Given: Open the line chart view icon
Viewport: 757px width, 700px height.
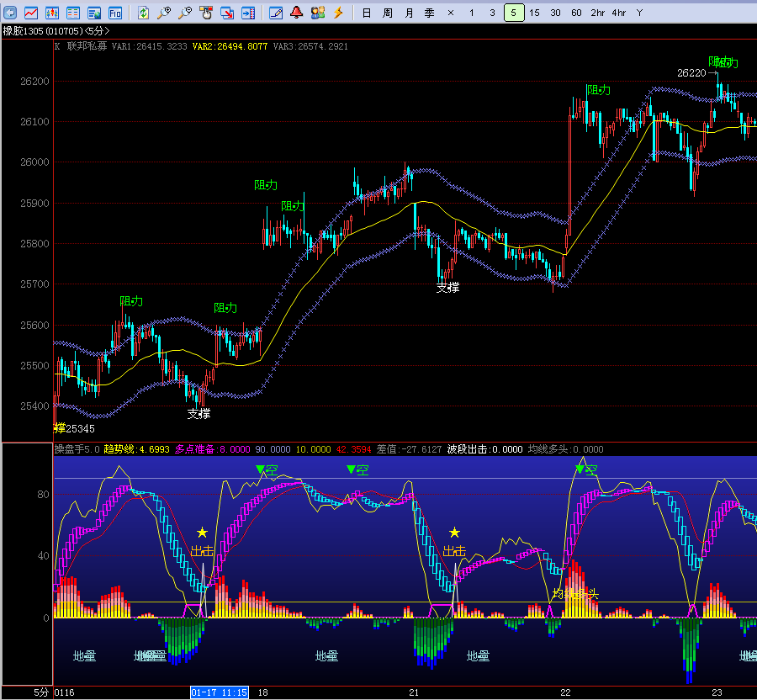Looking at the screenshot, I should [x=31, y=13].
